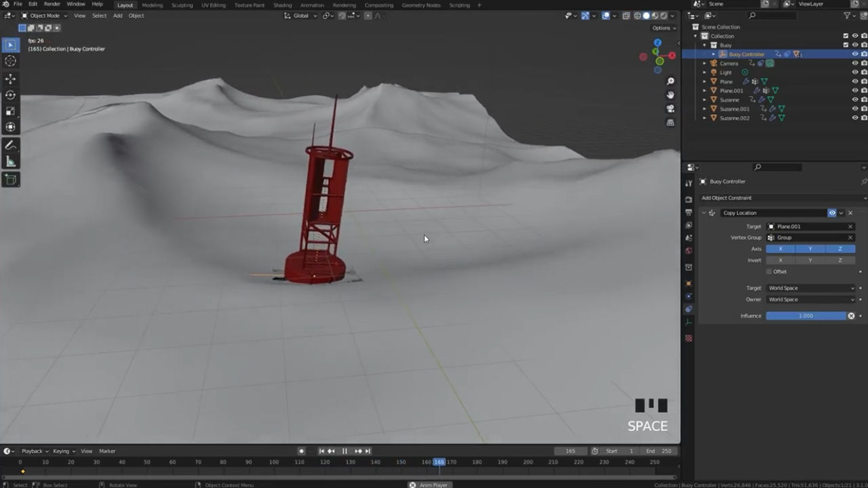
Task: Open the World properties tab
Action: point(688,251)
